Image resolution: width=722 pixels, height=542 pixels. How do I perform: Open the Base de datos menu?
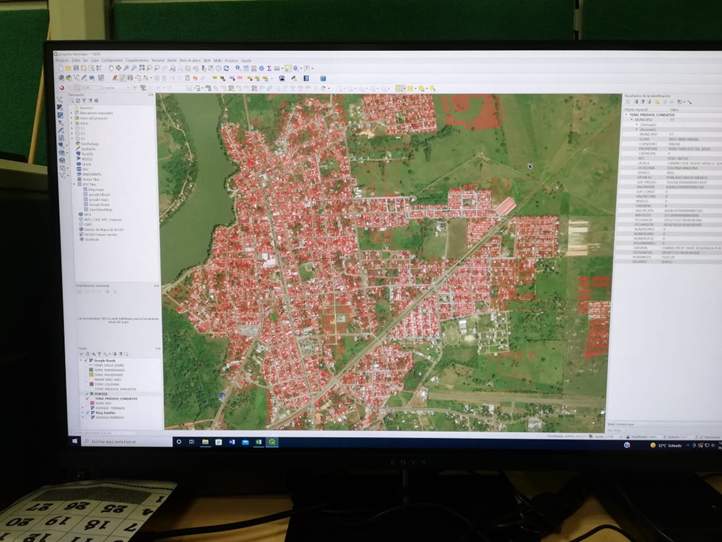point(190,60)
